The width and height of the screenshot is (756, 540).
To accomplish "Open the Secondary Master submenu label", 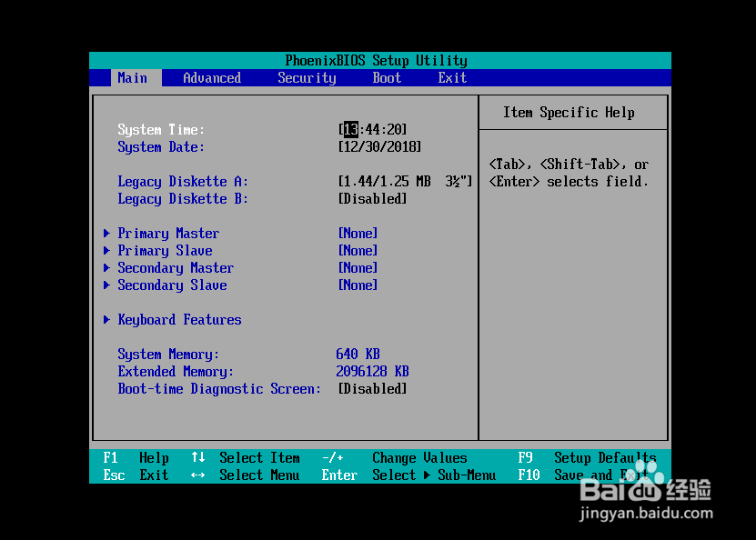I will tap(176, 268).
